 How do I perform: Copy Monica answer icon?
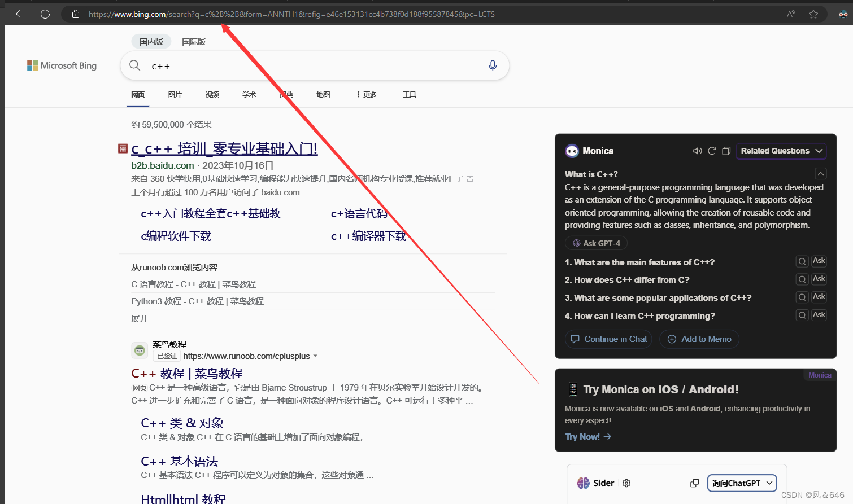726,151
